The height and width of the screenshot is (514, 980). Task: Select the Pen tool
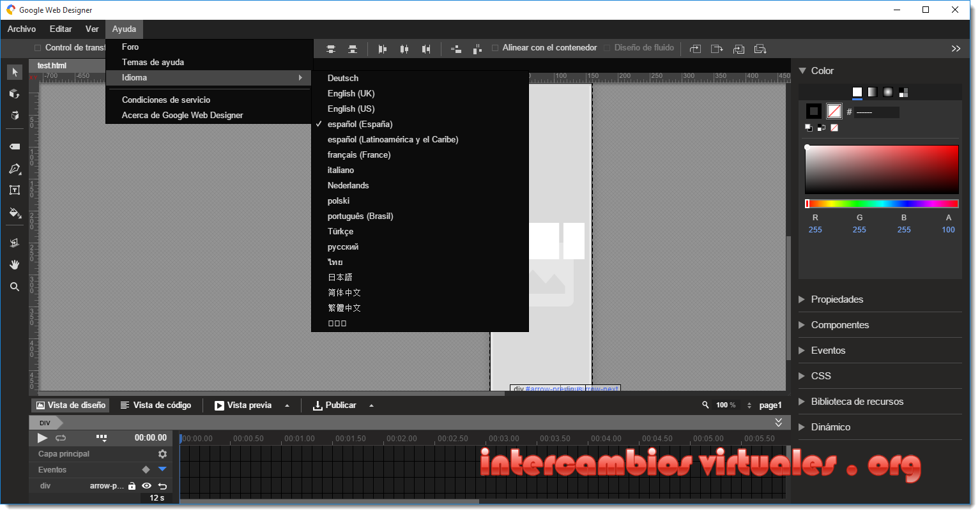[x=15, y=169]
